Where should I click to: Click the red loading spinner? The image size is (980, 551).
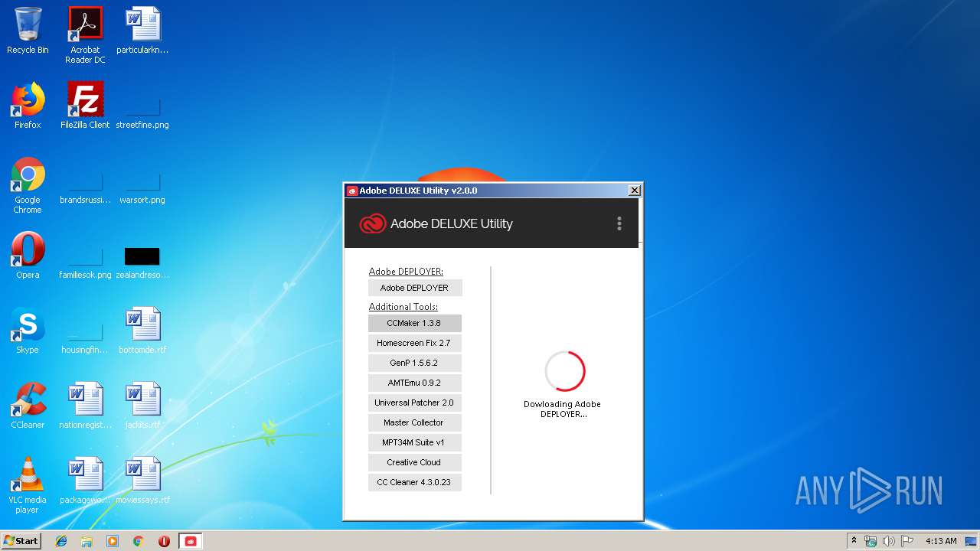point(565,371)
